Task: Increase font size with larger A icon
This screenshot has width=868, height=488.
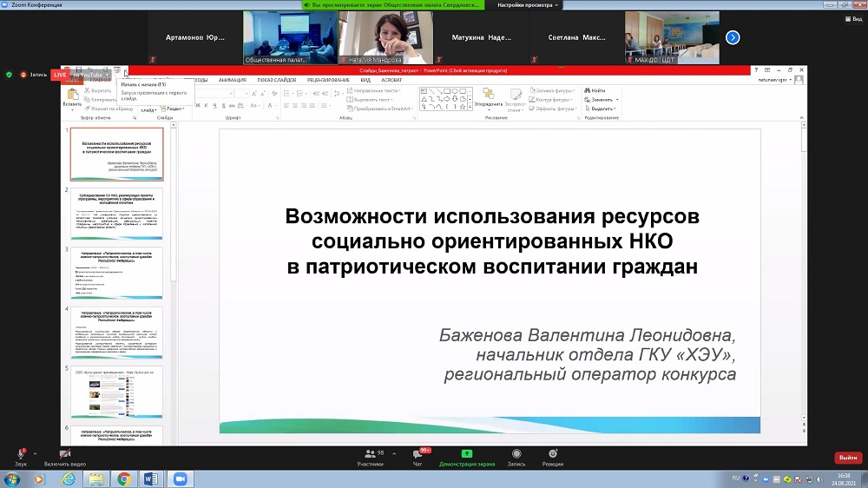Action: [x=253, y=94]
